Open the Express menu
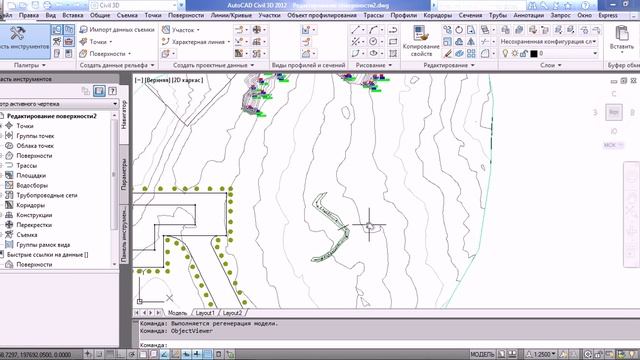Image resolution: width=640 pixels, height=360 pixels. (x=607, y=15)
